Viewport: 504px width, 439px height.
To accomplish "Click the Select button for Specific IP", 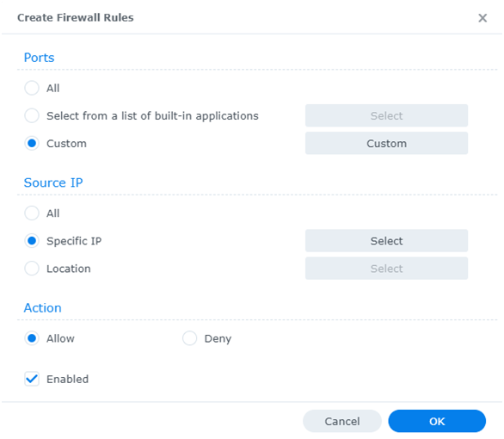I will tap(386, 240).
